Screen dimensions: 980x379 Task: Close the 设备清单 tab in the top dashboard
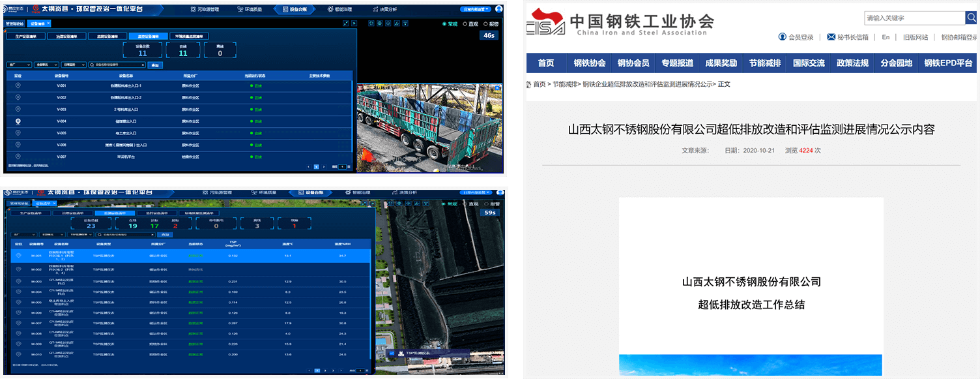pyautogui.click(x=48, y=23)
